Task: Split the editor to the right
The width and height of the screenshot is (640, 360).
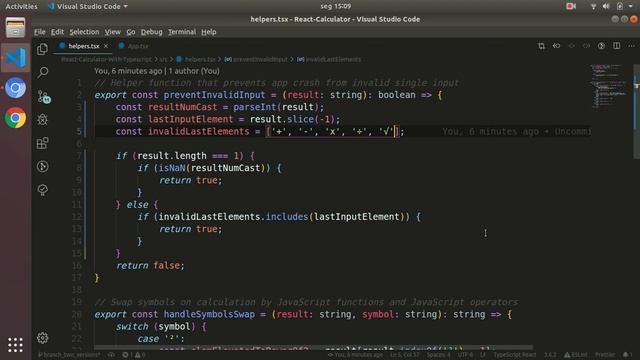Action: [x=616, y=46]
